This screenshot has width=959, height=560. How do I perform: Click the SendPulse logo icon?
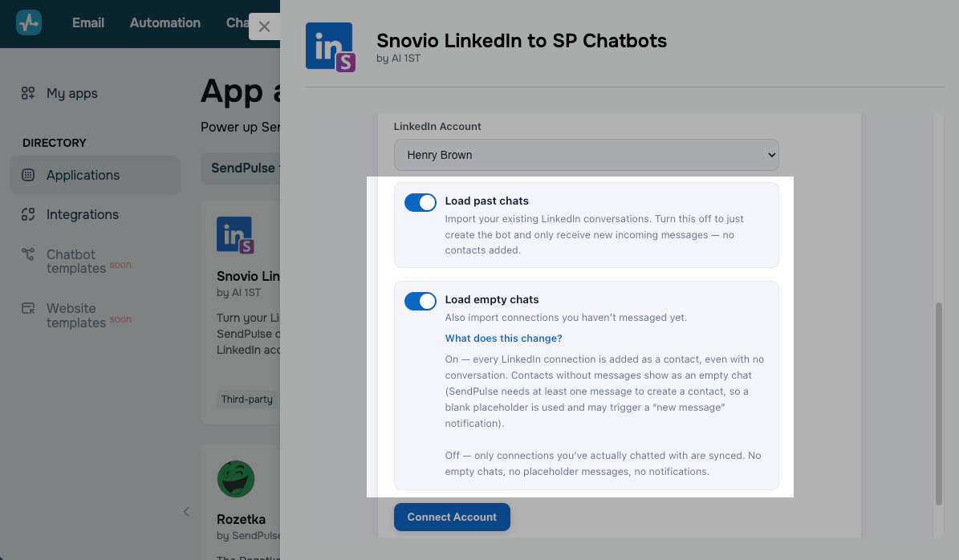tap(29, 22)
